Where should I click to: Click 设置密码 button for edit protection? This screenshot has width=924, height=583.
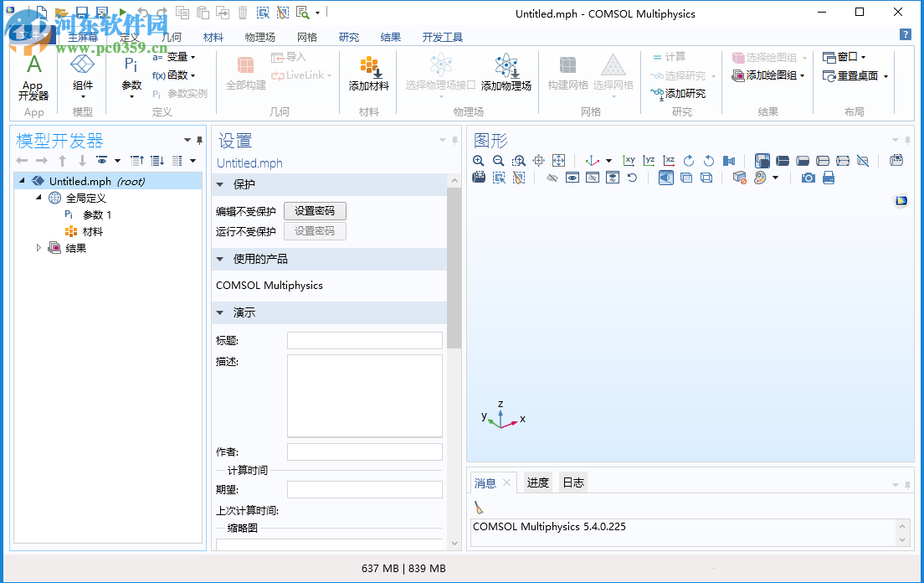[x=315, y=210]
